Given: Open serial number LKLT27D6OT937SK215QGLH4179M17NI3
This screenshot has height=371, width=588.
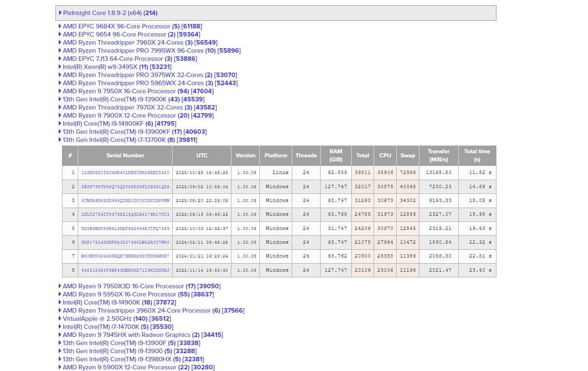Looking at the screenshot, I should tap(125, 214).
